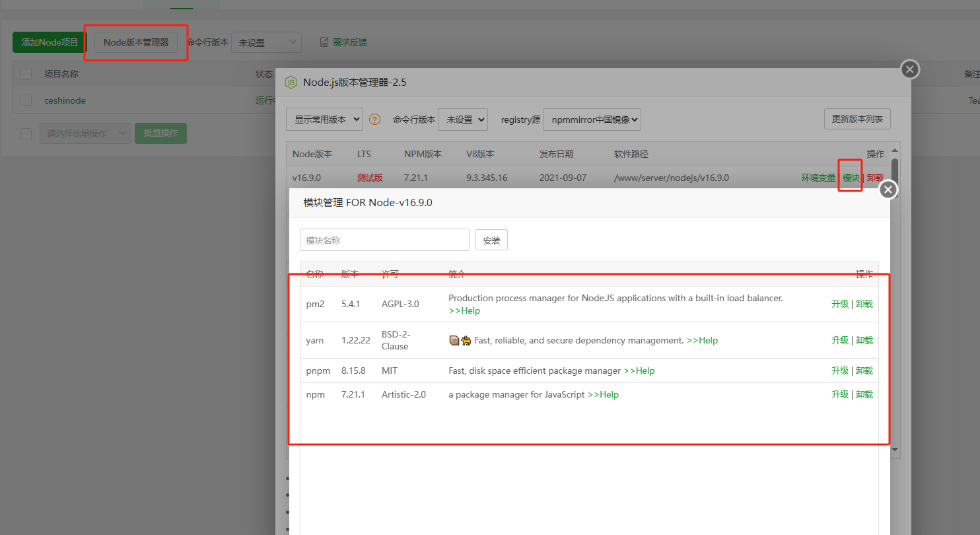Click the 更新版本列表 button
Screen dimensions: 980x535
tap(857, 119)
